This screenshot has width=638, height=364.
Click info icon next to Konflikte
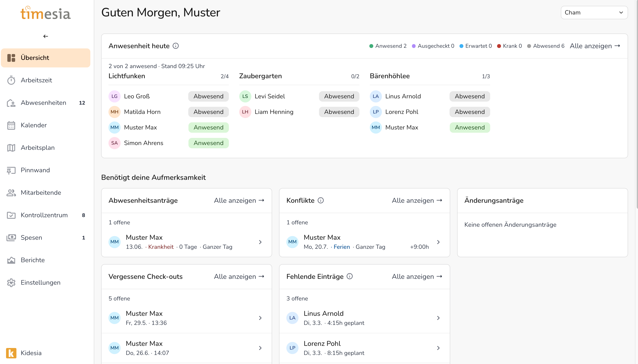(x=321, y=200)
